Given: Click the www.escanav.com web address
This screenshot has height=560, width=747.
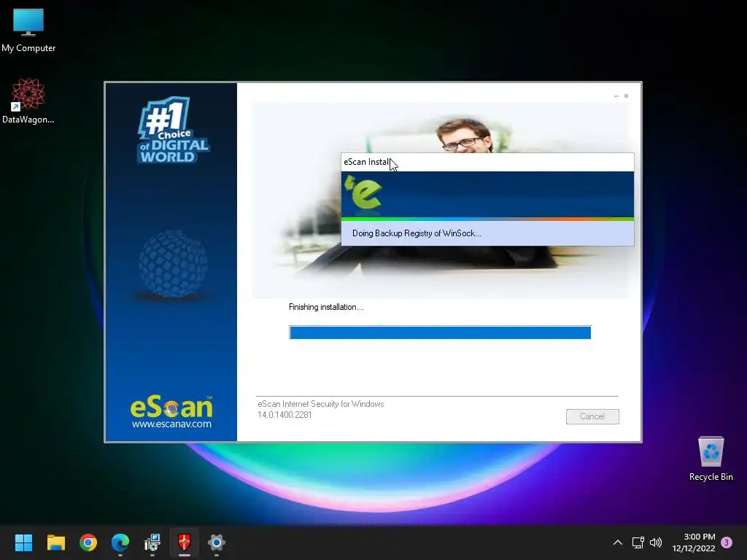Looking at the screenshot, I should click(171, 424).
